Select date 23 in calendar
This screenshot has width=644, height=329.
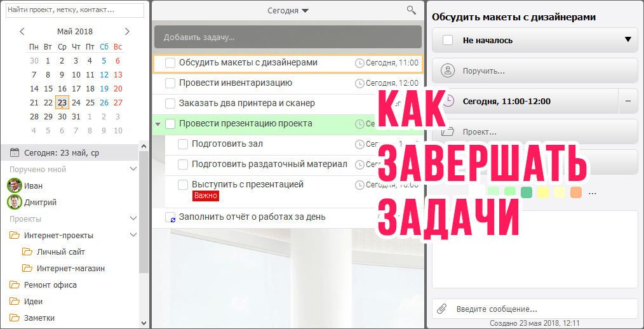[x=62, y=102]
